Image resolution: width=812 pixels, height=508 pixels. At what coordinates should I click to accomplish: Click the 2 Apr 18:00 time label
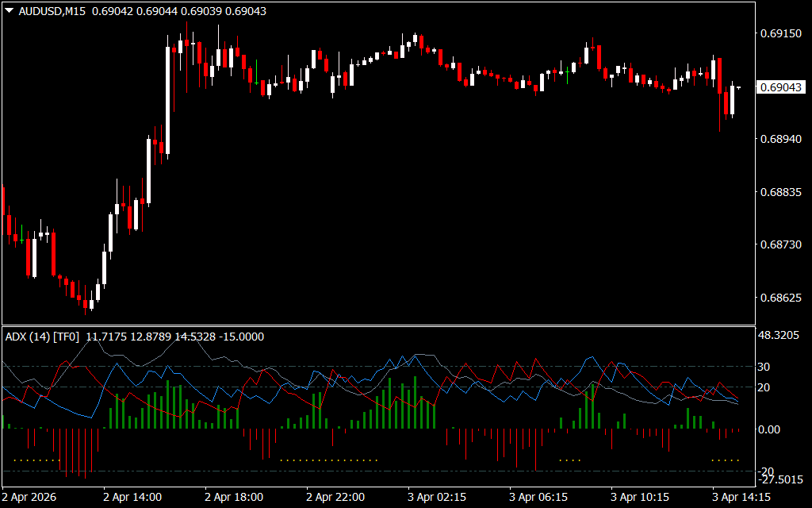(x=234, y=498)
